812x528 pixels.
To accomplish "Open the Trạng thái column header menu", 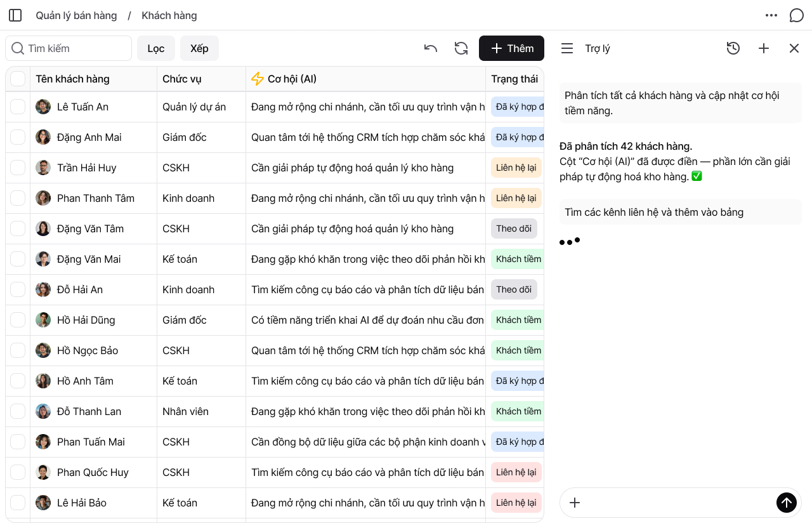I will click(x=514, y=79).
